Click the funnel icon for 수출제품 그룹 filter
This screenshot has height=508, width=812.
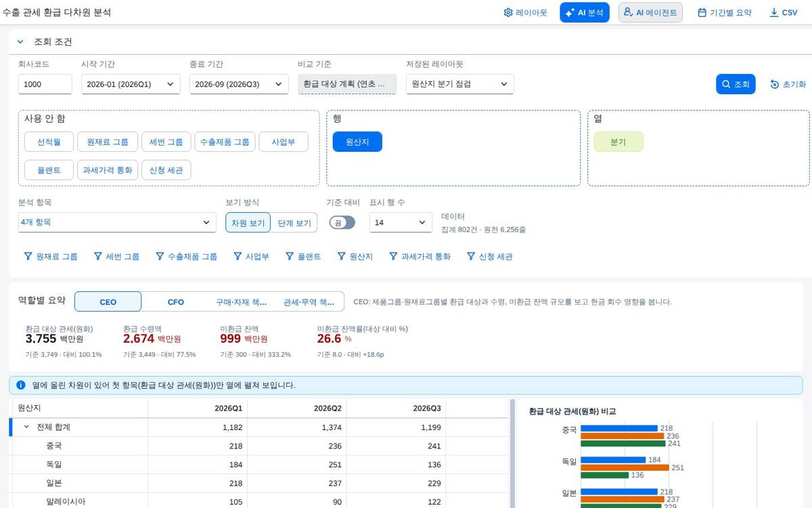point(160,256)
